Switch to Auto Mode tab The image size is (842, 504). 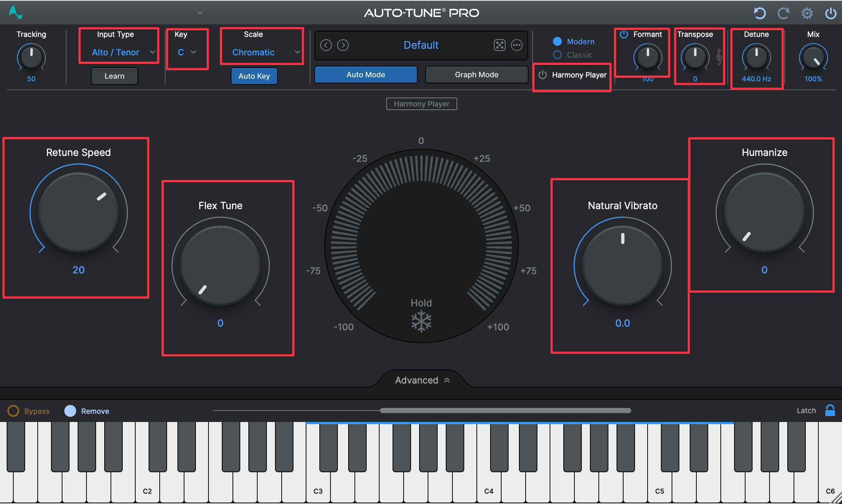click(366, 75)
